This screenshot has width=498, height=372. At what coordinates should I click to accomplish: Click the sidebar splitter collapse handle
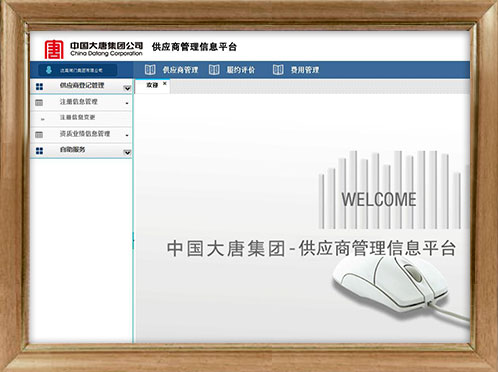(x=133, y=241)
